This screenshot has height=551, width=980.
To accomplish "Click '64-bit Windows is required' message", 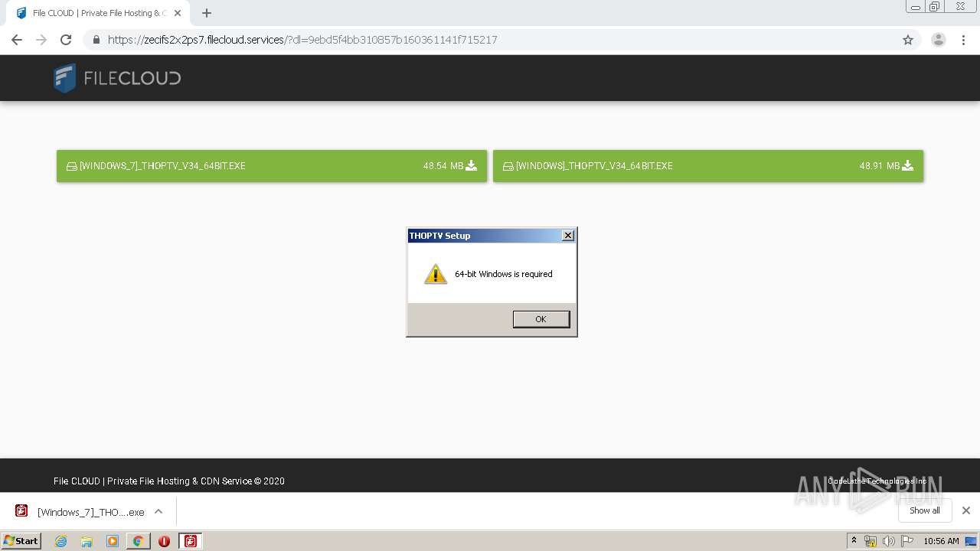I will click(504, 274).
